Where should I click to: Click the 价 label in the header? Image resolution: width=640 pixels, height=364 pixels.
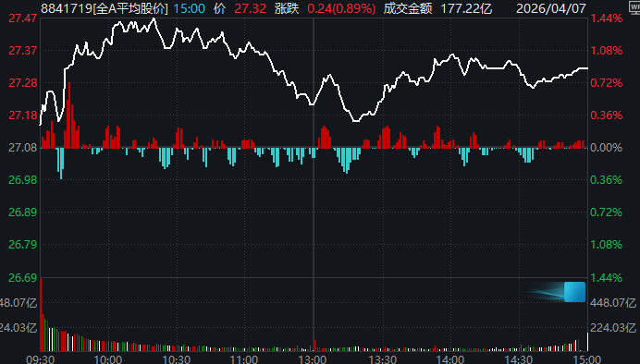(219, 8)
